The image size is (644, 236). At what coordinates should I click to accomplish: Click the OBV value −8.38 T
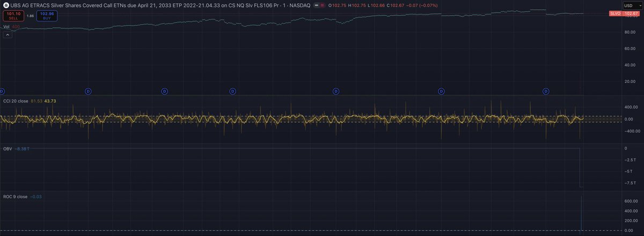click(x=21, y=148)
